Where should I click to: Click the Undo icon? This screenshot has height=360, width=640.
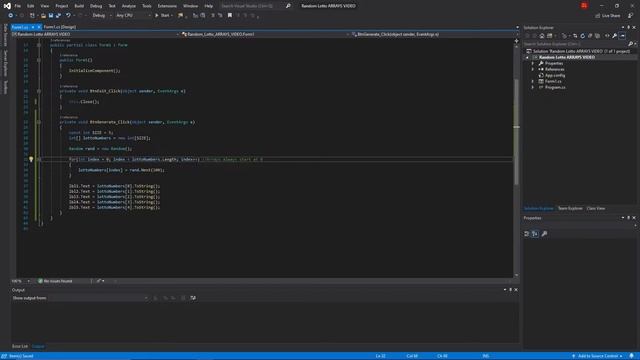(x=68, y=16)
